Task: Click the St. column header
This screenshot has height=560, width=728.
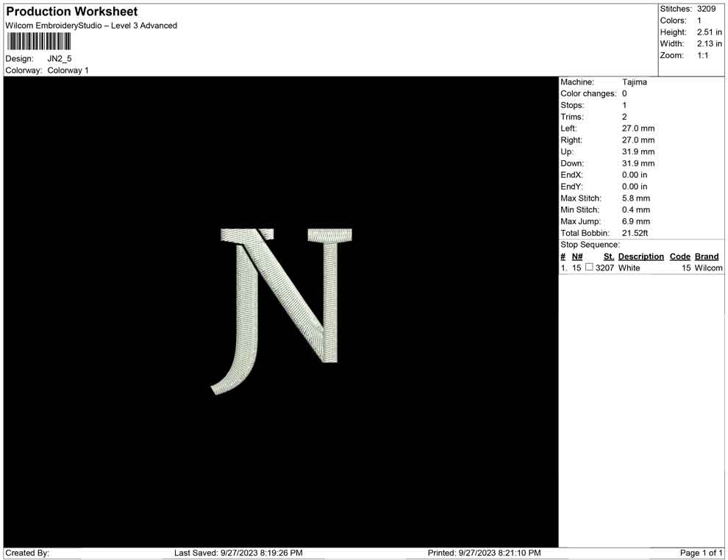Action: pyautogui.click(x=608, y=256)
